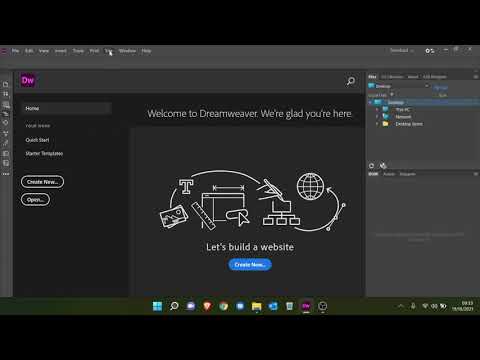This screenshot has height=360, width=480.
Task: Click the Manage Sites link
Action: click(x=441, y=88)
